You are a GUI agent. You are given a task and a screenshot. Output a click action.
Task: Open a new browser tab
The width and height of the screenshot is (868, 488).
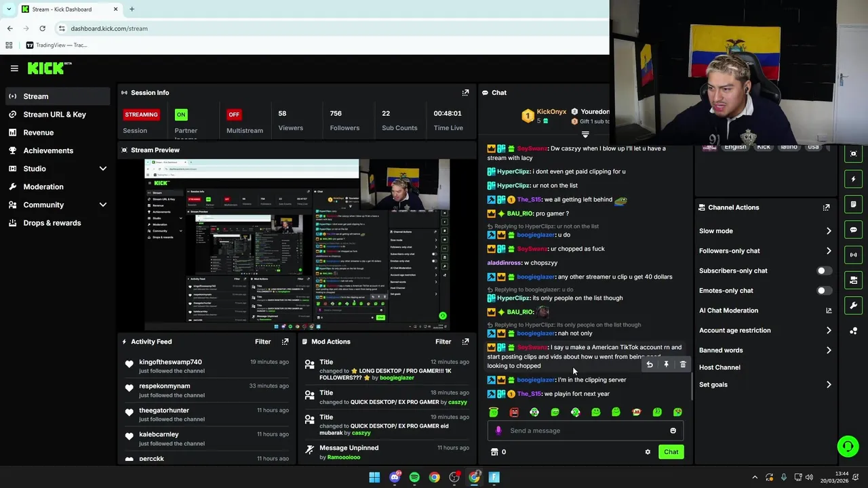[132, 9]
